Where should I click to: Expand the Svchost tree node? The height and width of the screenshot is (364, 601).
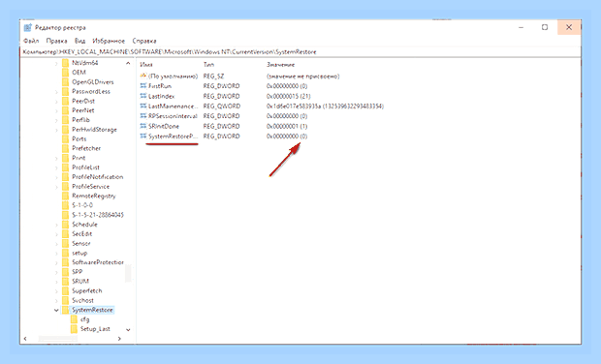click(x=56, y=300)
